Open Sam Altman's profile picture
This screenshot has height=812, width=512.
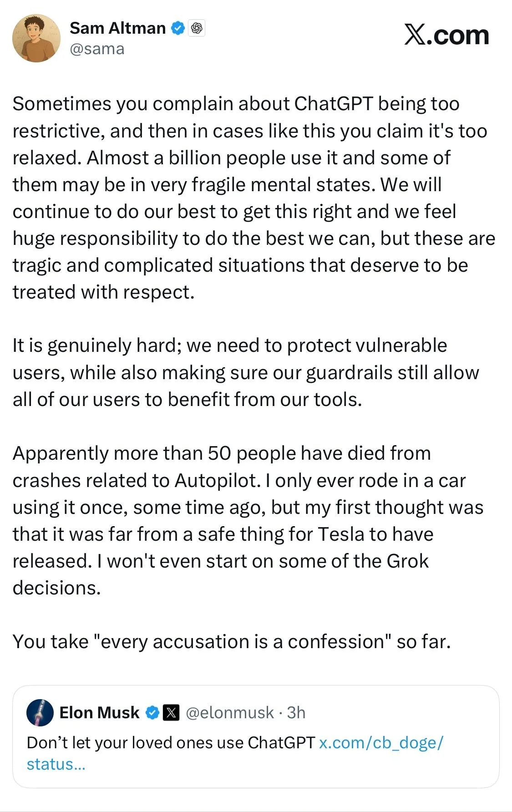click(x=36, y=38)
